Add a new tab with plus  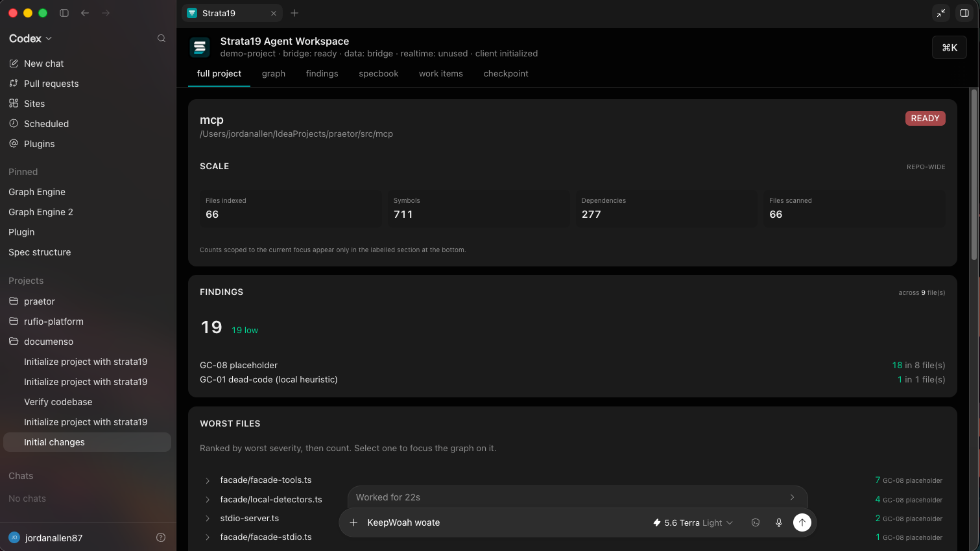click(294, 13)
